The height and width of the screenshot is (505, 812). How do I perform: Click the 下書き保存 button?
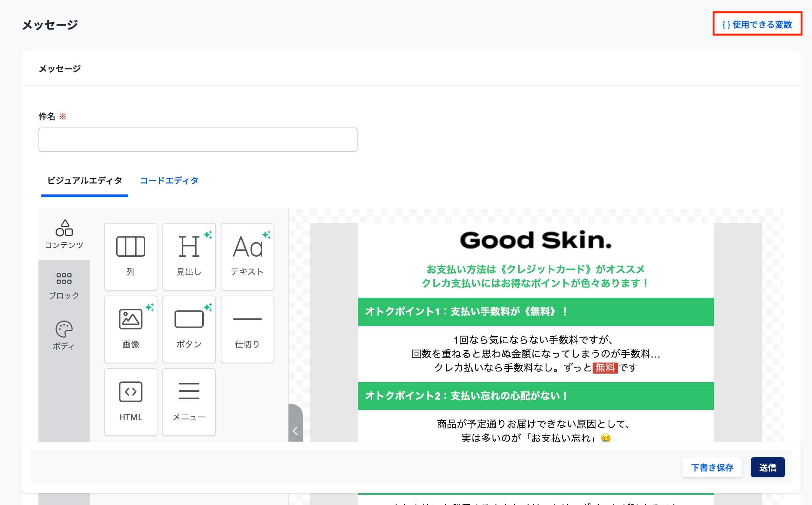click(712, 467)
